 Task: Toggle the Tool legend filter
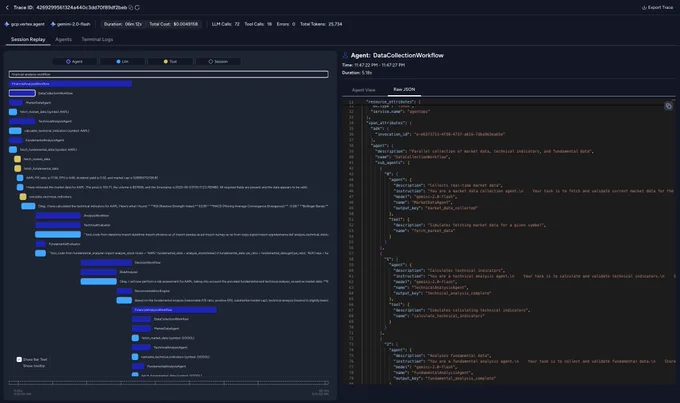click(x=170, y=62)
